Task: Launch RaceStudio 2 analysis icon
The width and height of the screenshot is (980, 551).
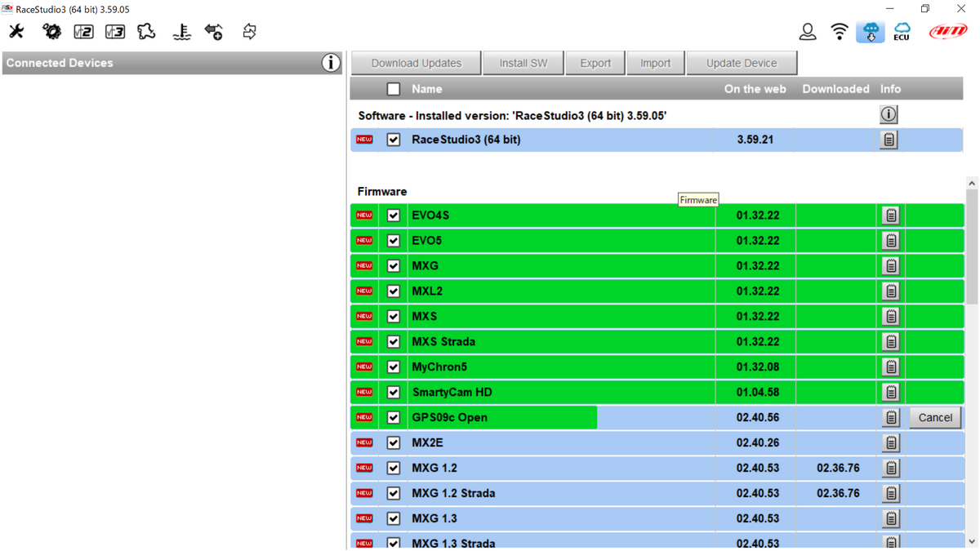Action: (x=83, y=32)
